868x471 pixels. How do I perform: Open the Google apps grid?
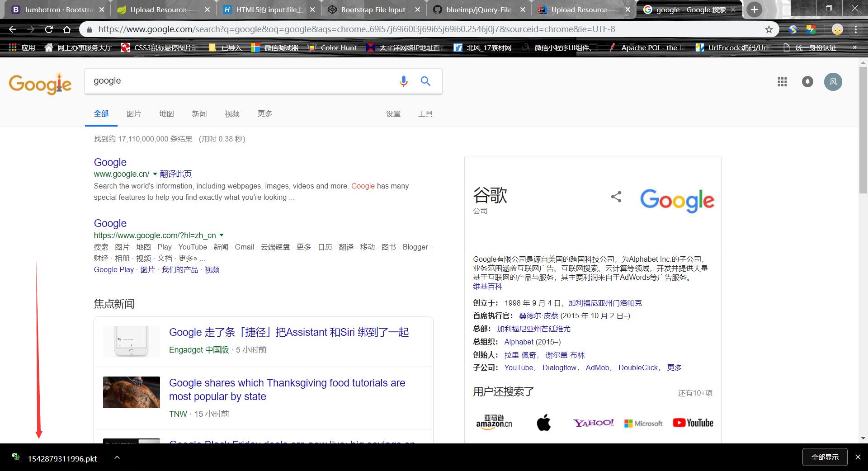782,82
